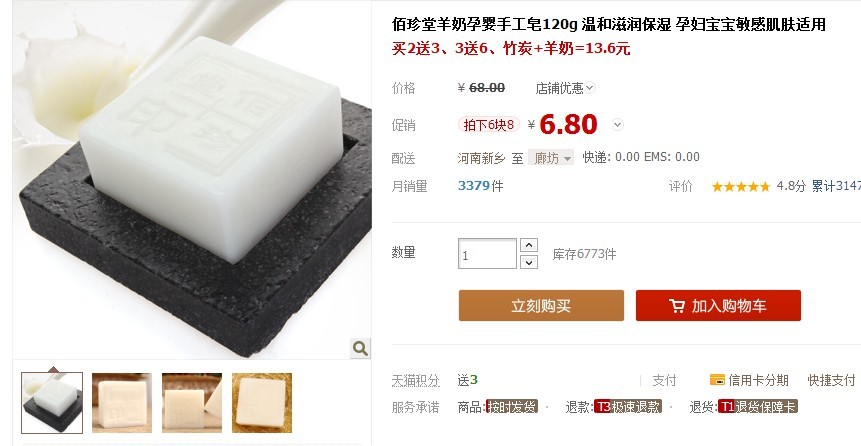The width and height of the screenshot is (861, 446).
Task: Expand the promotion price chevron
Action: 618,125
